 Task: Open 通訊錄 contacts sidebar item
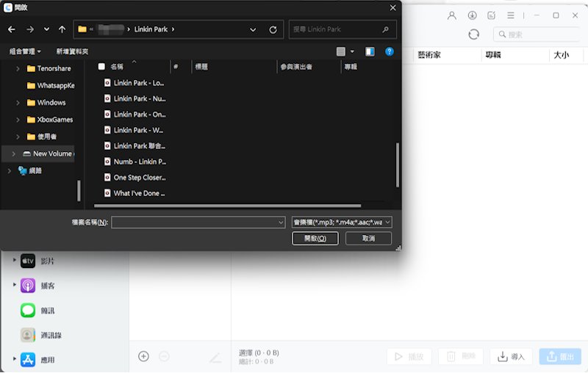pos(41,335)
